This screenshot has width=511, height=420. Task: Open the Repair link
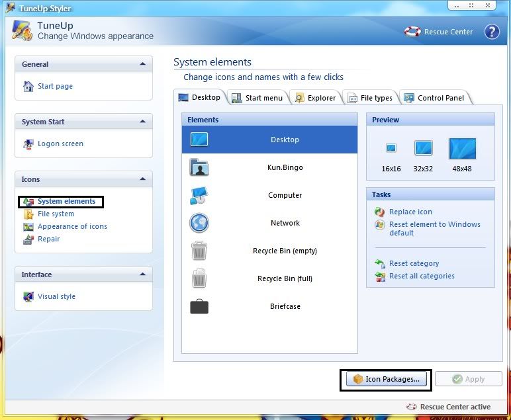(x=48, y=239)
